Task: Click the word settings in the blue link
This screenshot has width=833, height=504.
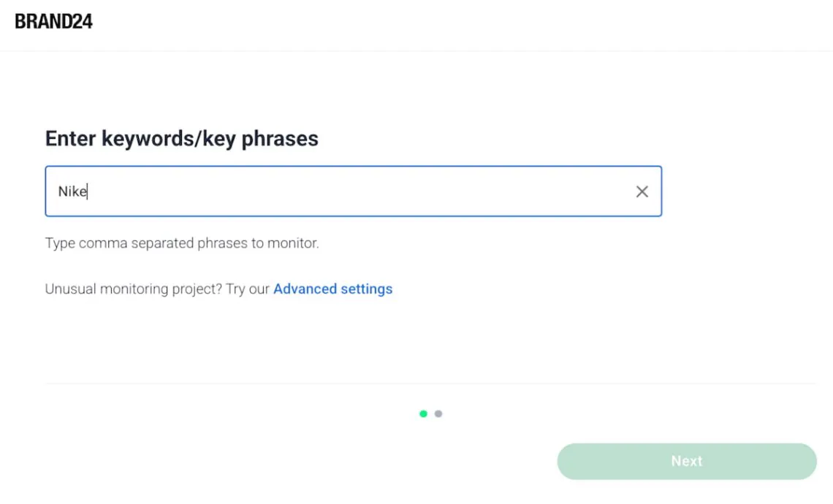Action: tap(367, 289)
